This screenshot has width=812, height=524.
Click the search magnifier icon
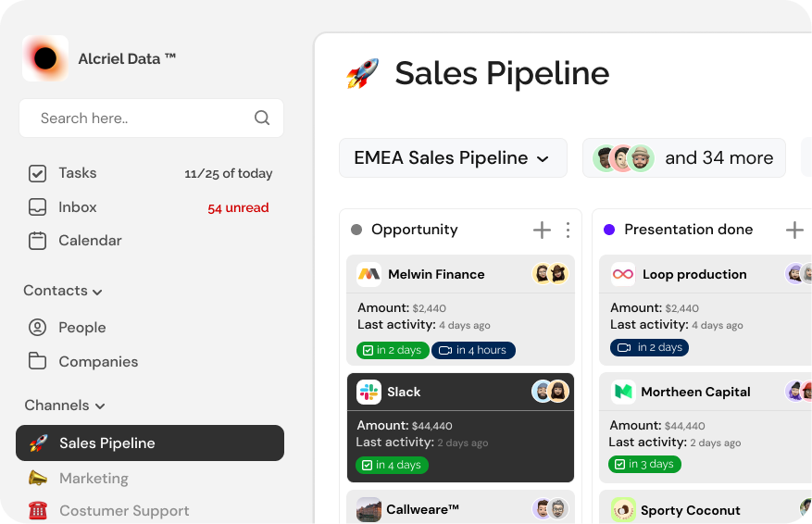click(262, 119)
